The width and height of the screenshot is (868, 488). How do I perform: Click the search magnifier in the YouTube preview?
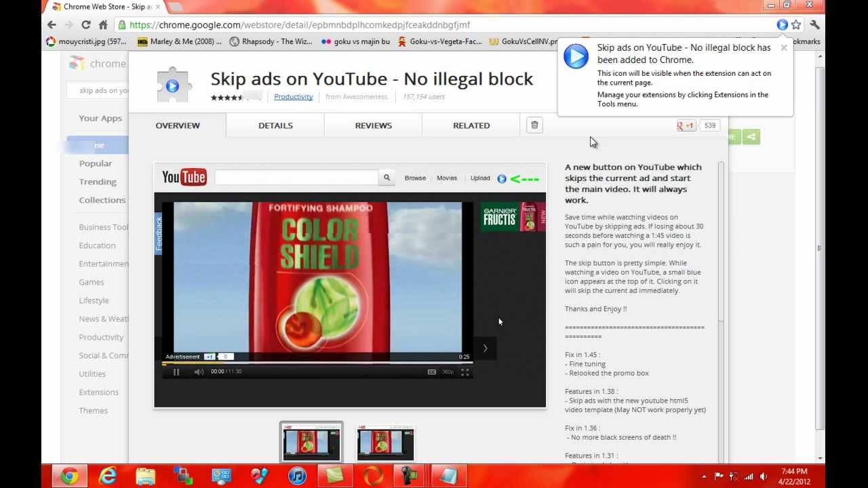[x=387, y=178]
